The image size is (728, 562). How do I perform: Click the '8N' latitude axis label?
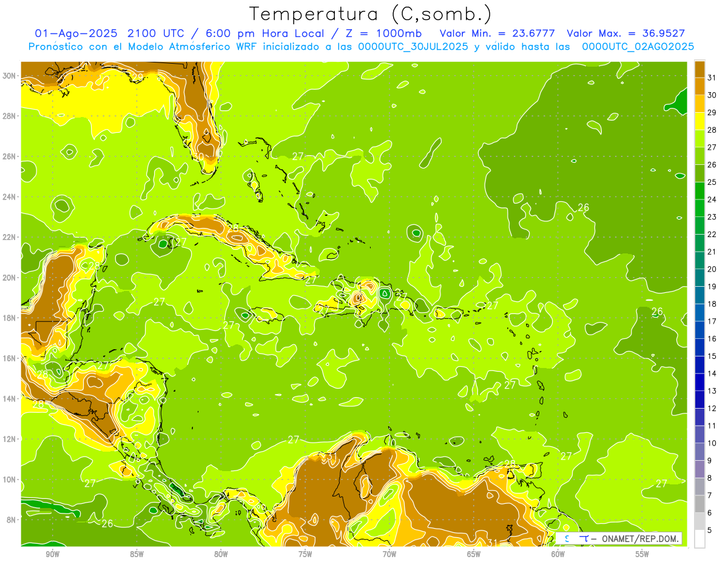[12, 520]
